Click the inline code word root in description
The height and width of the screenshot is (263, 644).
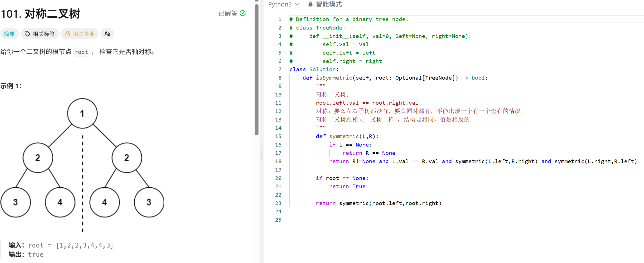coord(81,52)
